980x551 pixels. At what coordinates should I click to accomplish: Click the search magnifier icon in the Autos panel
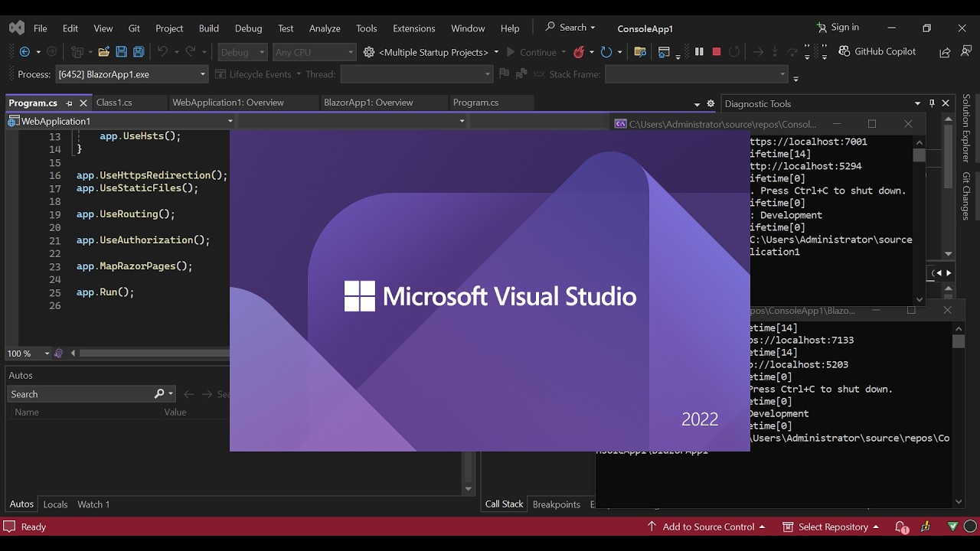pos(159,393)
